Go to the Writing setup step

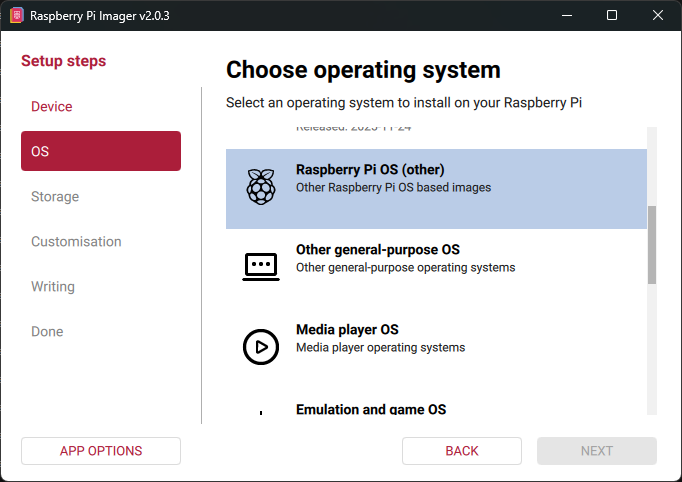[101, 287]
